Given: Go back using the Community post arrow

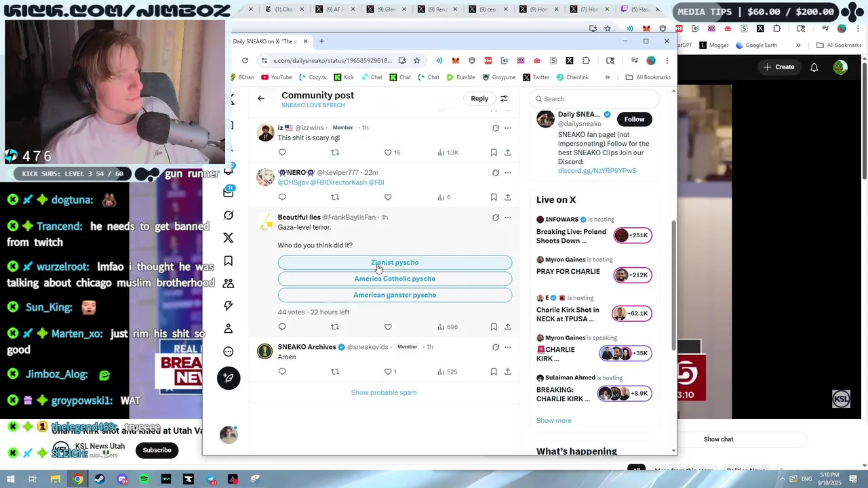Looking at the screenshot, I should tap(261, 99).
